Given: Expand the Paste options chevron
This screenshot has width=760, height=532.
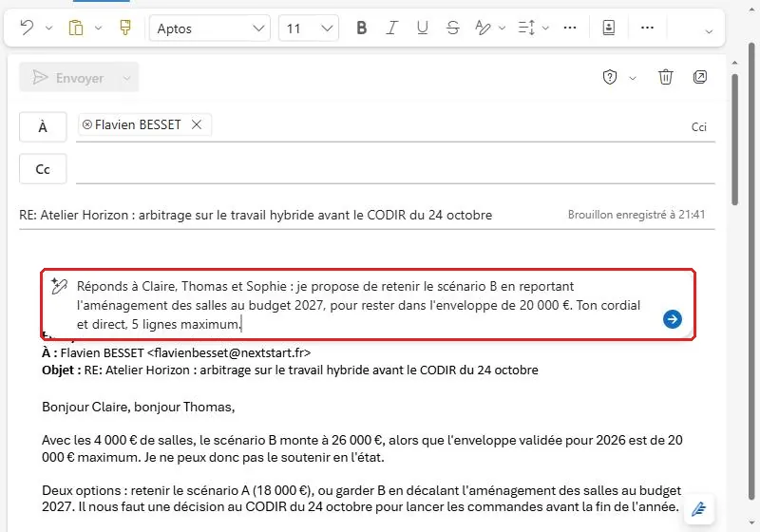Looking at the screenshot, I should (x=99, y=28).
